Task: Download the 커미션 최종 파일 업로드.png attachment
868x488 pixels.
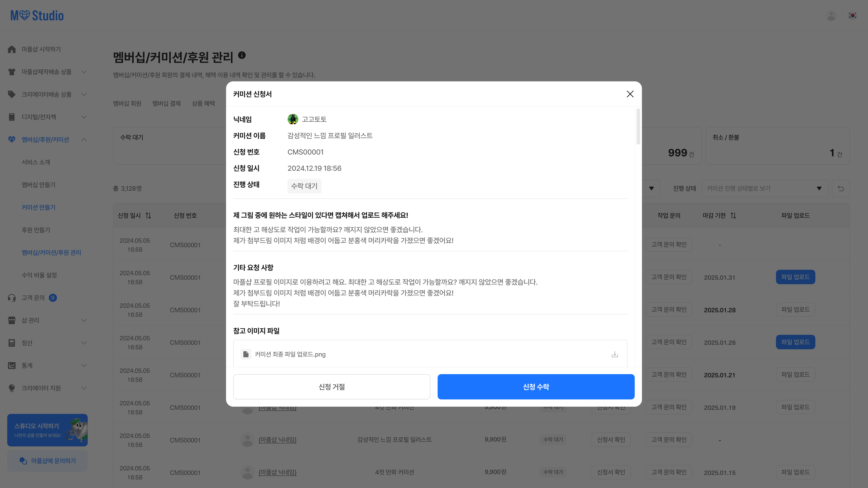Action: tap(615, 354)
